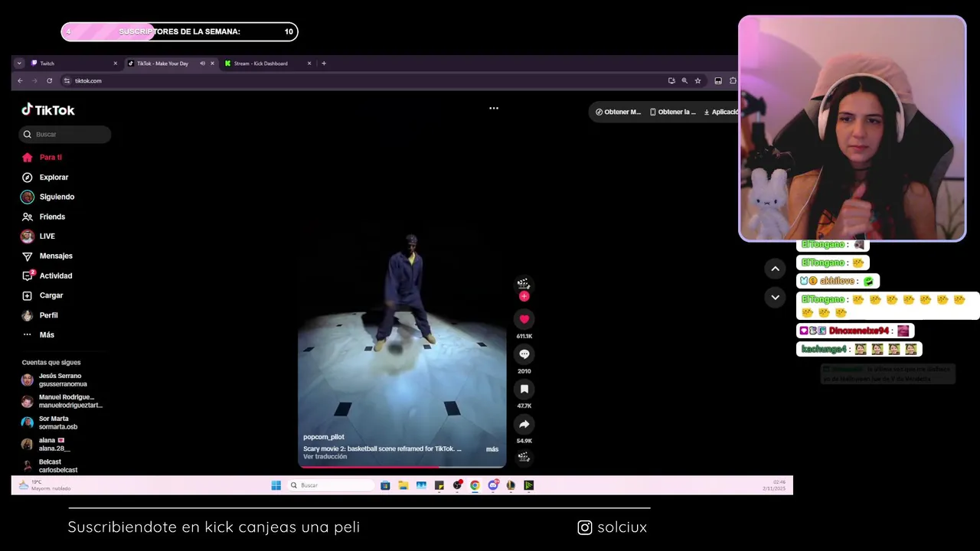The image size is (980, 551).
Task: Open Sticky Notes in the taskbar
Action: (x=439, y=485)
